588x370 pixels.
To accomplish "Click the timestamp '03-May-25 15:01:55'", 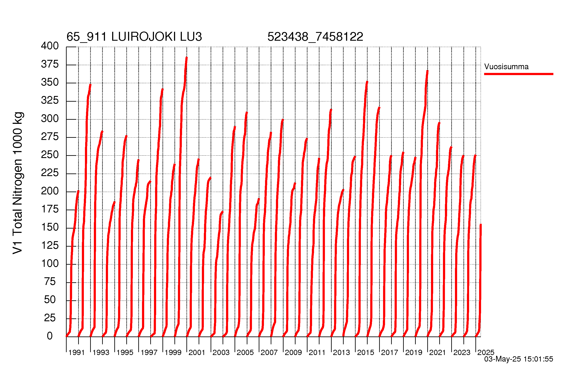I will 519,359.
